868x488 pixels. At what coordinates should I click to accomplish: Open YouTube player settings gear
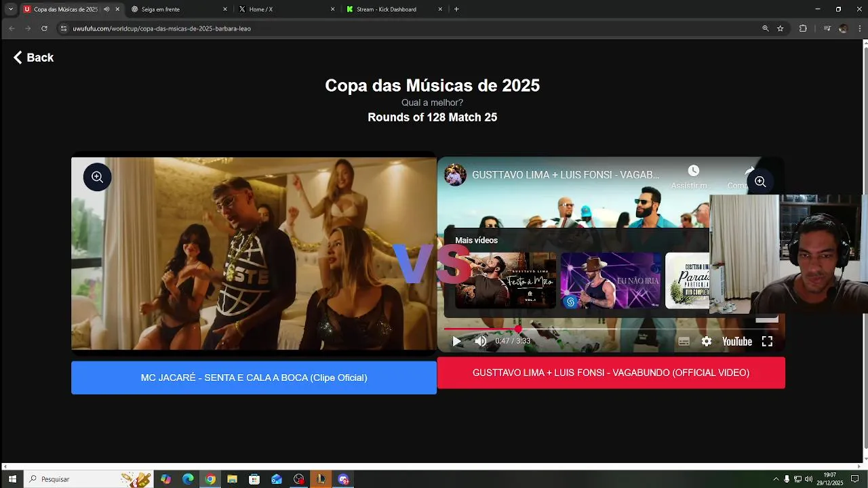coord(707,342)
